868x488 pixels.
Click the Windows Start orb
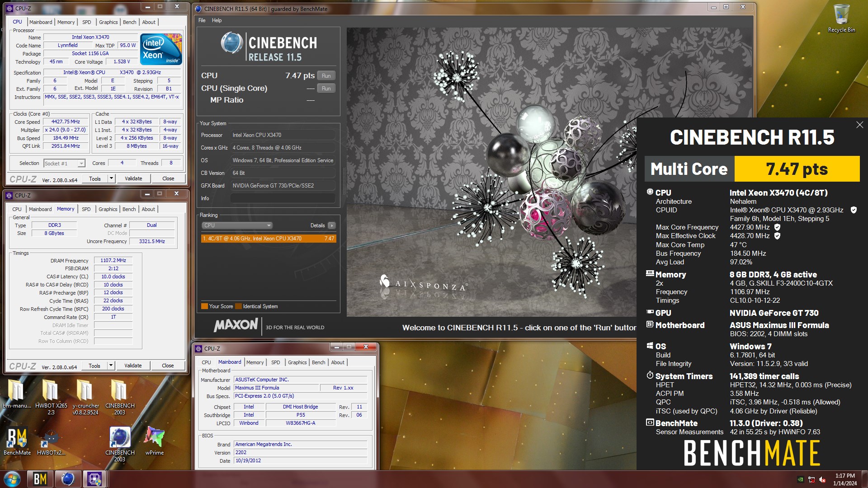click(x=12, y=479)
